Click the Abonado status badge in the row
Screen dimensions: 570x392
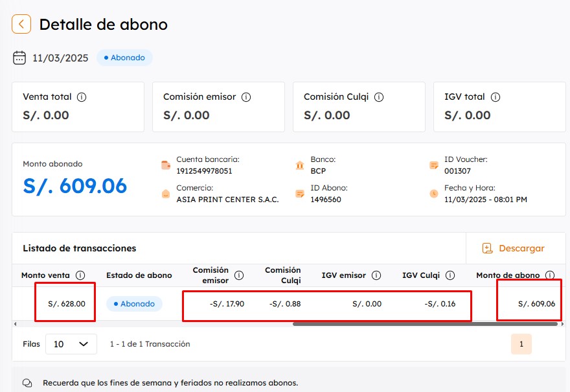pyautogui.click(x=133, y=304)
